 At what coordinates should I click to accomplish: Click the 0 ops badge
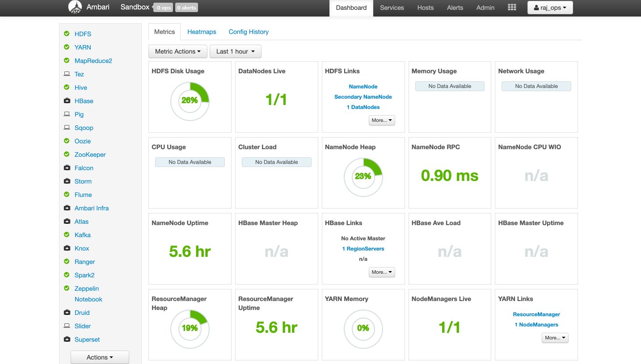coord(163,8)
